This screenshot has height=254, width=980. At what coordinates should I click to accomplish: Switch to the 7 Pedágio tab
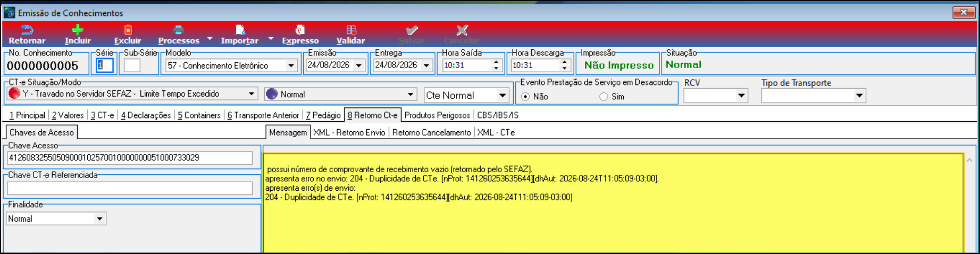323,115
